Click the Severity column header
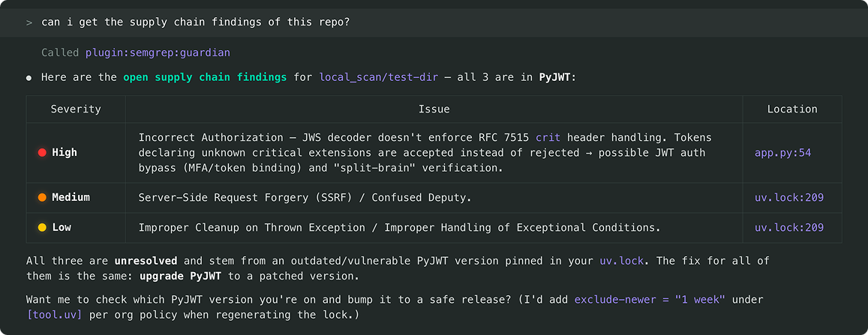 pos(76,109)
